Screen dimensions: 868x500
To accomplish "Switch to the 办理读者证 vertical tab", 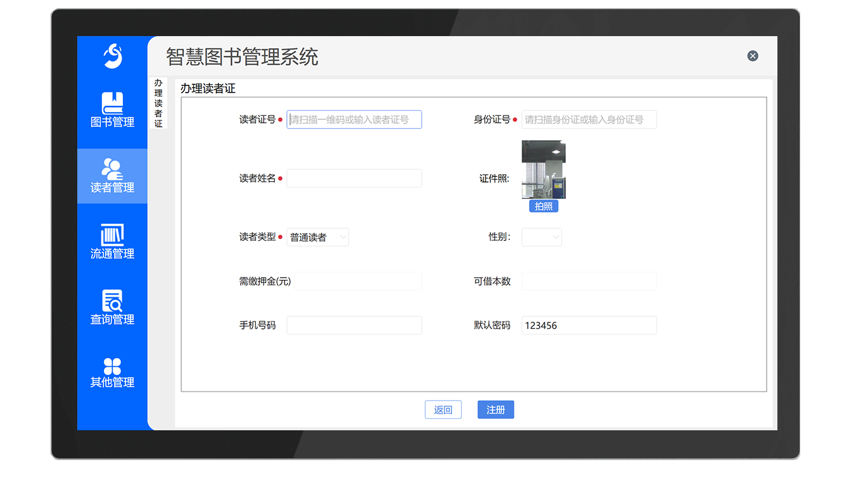I will 158,103.
